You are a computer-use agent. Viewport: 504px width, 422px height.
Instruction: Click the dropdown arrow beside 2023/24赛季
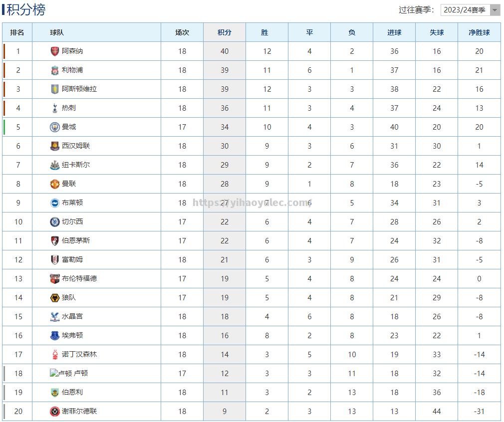tap(495, 10)
